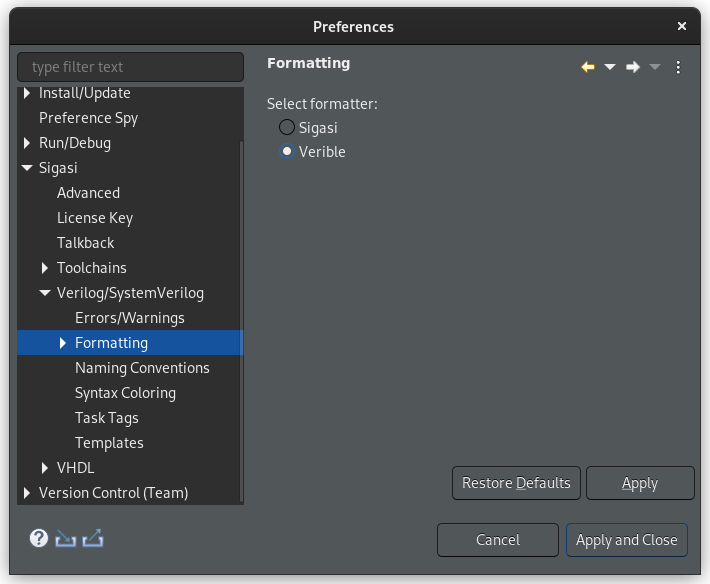The height and width of the screenshot is (584, 710).
Task: Open the Syntax Coloring page
Action: [125, 393]
